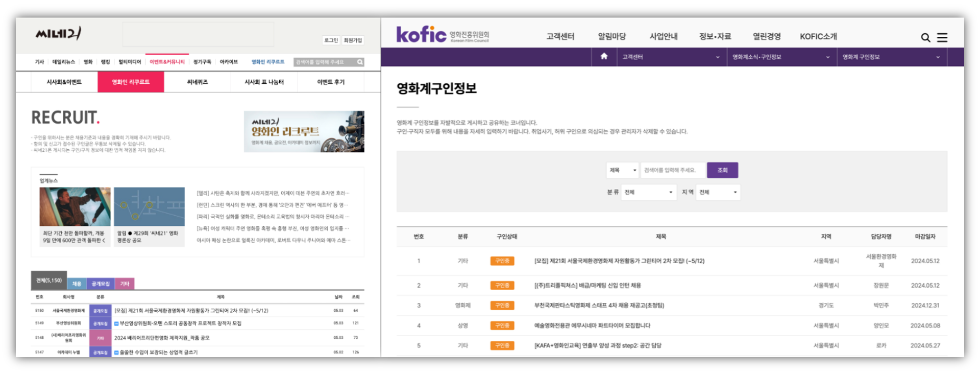Screen dimensions: 980x373
Task: Open 부천국제판타스틱영화제 스태프 4차 채용 post
Action: [599, 306]
